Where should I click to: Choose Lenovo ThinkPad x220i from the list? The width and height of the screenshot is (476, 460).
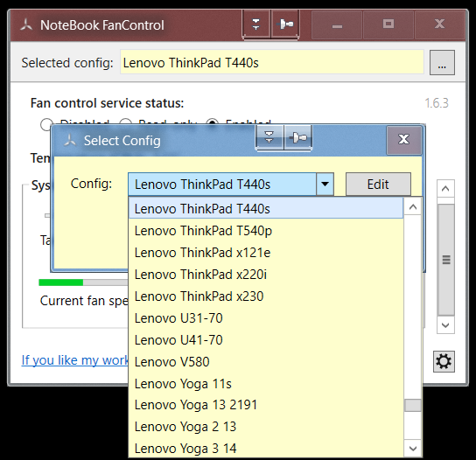[266, 275]
